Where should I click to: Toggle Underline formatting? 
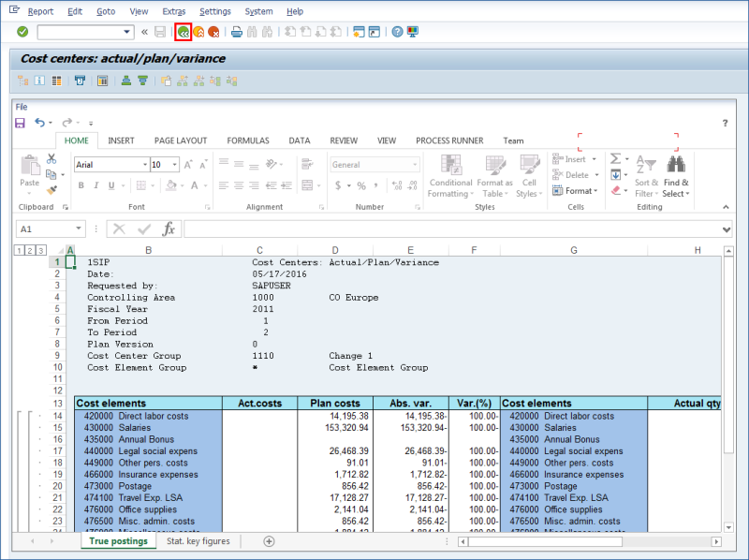[x=111, y=185]
